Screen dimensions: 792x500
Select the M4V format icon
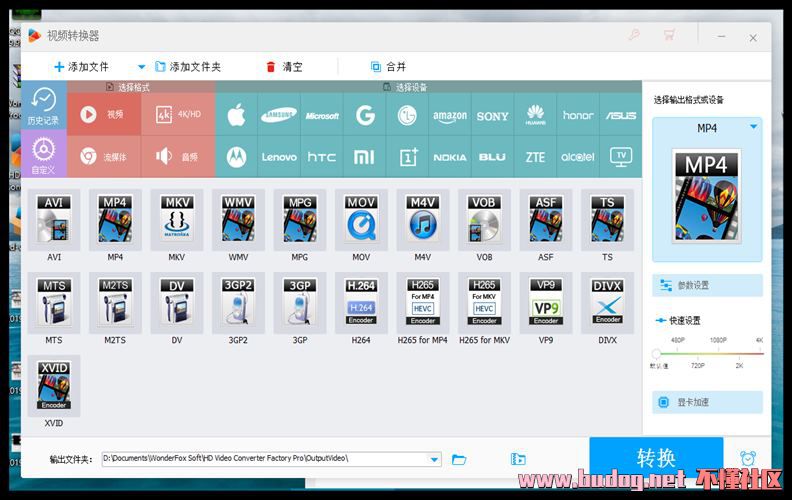click(423, 220)
